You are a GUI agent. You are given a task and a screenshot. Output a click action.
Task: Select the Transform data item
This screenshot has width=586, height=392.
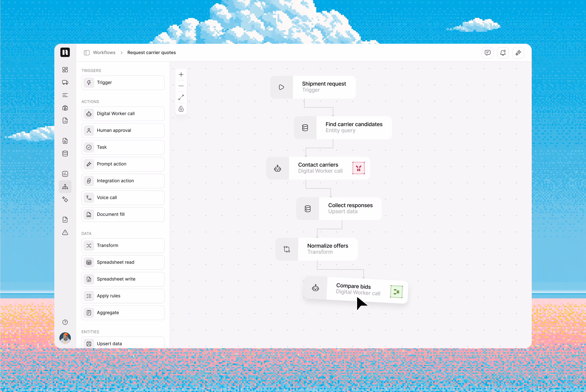(123, 245)
